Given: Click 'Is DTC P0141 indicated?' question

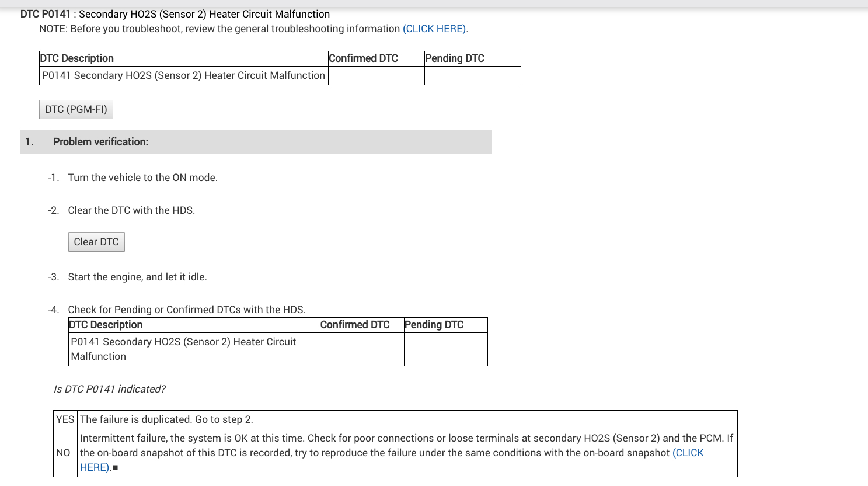Looking at the screenshot, I should [x=109, y=389].
